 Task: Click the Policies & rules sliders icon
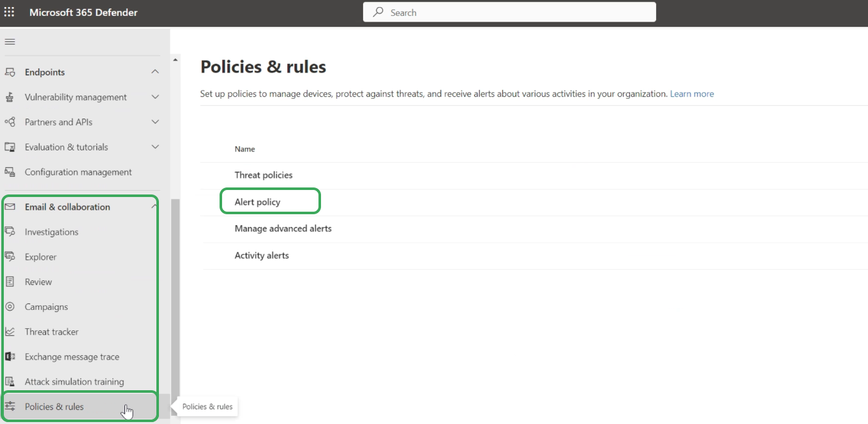click(10, 406)
